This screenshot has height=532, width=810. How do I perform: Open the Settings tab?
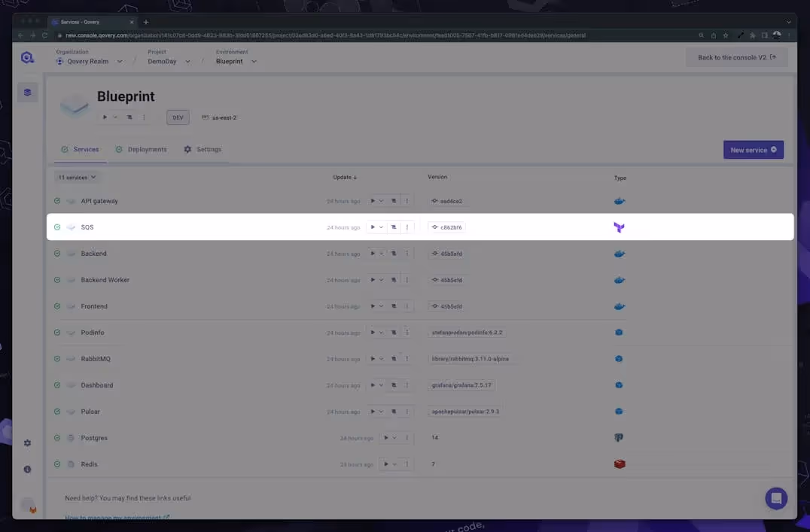[x=202, y=149]
